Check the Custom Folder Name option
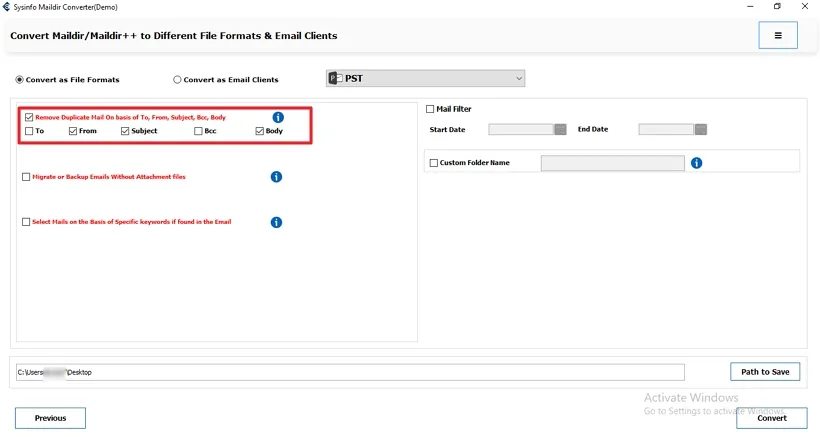 pyautogui.click(x=434, y=163)
